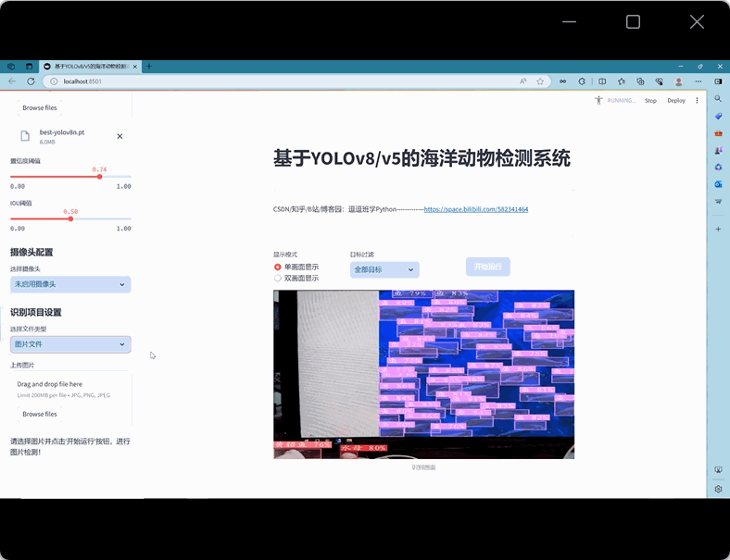Click the detection result image
Viewport: 730px width, 560px height.
tap(423, 375)
